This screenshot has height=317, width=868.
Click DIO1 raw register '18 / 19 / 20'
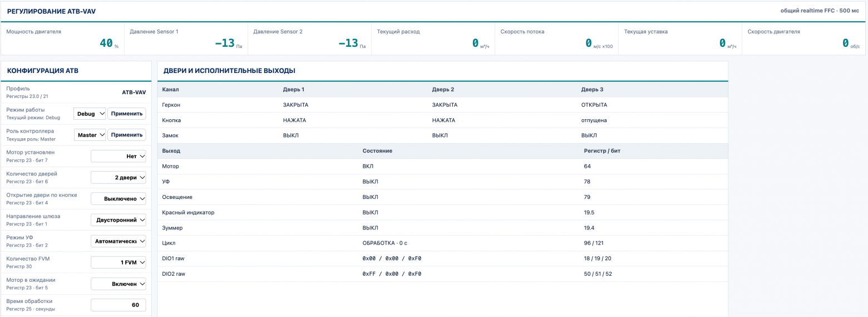tap(598, 259)
